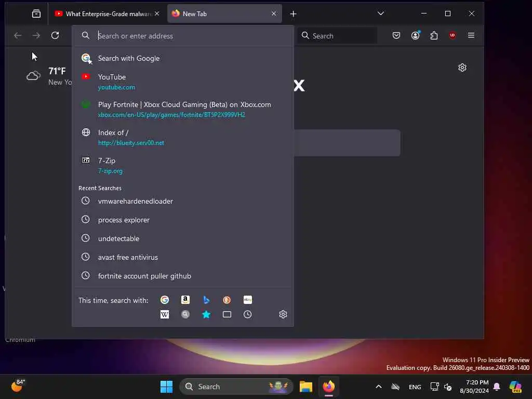Click the ENG language indicator
The width and height of the screenshot is (532, 399).
[415, 387]
